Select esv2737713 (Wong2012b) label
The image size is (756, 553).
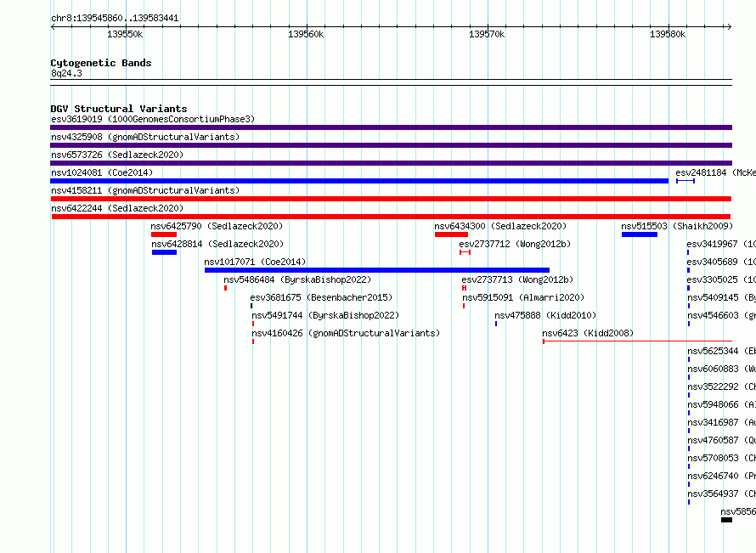(x=517, y=279)
